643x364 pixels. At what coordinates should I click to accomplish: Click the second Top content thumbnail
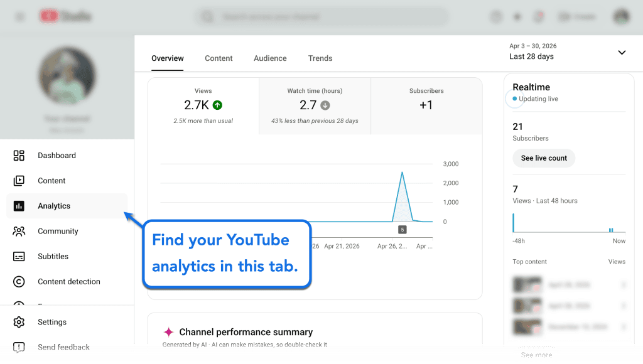pyautogui.click(x=527, y=306)
